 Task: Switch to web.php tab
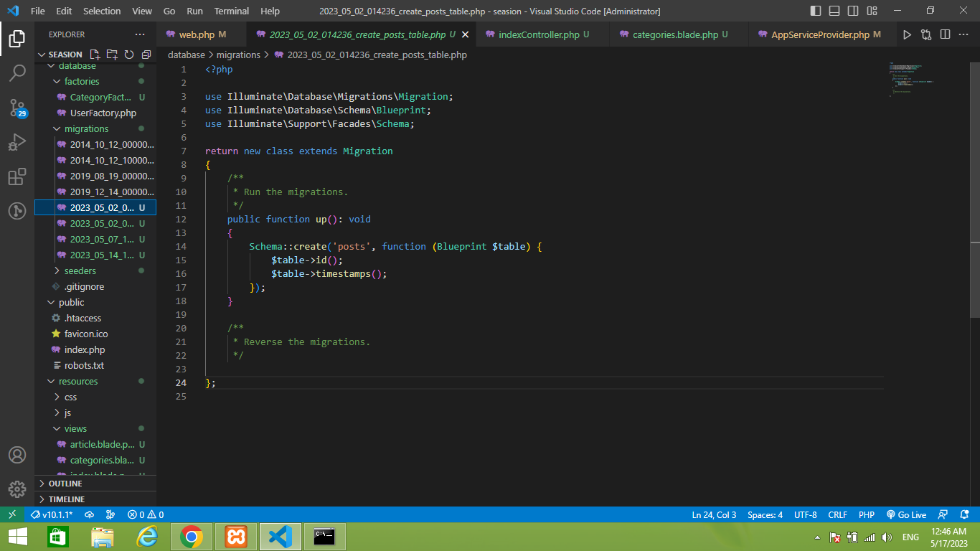(202, 34)
